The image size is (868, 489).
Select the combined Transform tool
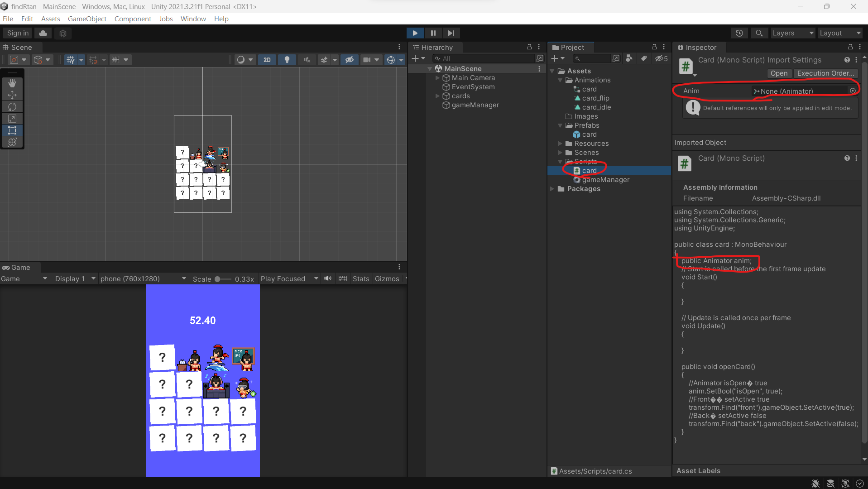(12, 142)
